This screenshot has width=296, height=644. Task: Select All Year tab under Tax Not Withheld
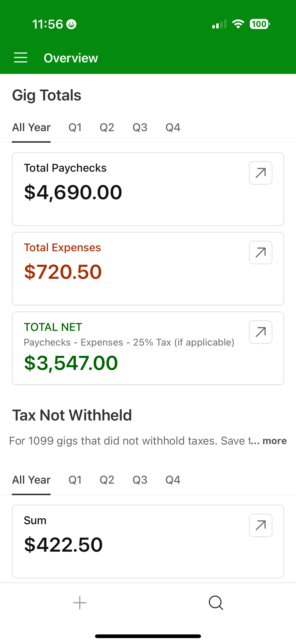coord(31,480)
